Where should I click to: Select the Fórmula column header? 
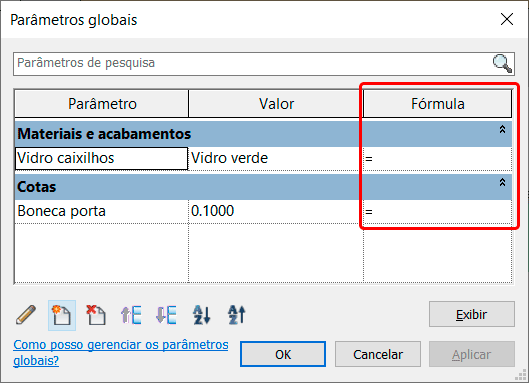click(438, 104)
